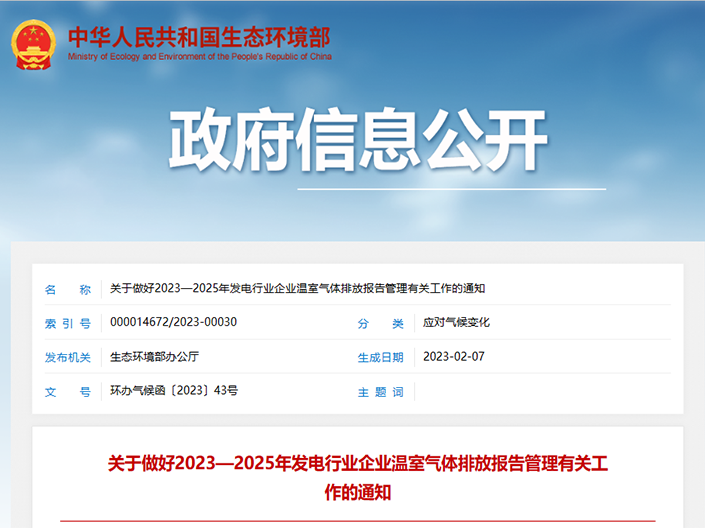The width and height of the screenshot is (705, 528).
Task: Select the 生成日期 field label
Action: coord(380,357)
